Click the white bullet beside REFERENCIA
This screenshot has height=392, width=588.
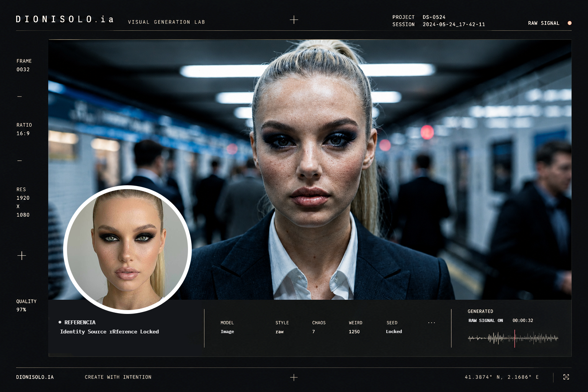point(60,322)
